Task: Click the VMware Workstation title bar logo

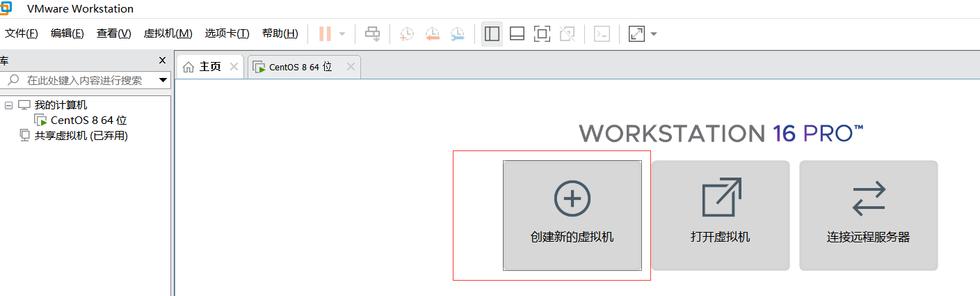Action: [6, 8]
